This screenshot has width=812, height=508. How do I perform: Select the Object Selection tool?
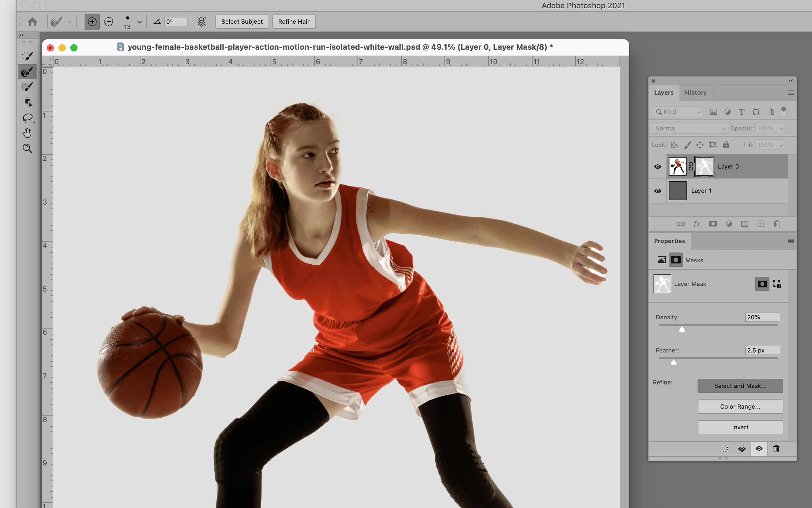(28, 102)
